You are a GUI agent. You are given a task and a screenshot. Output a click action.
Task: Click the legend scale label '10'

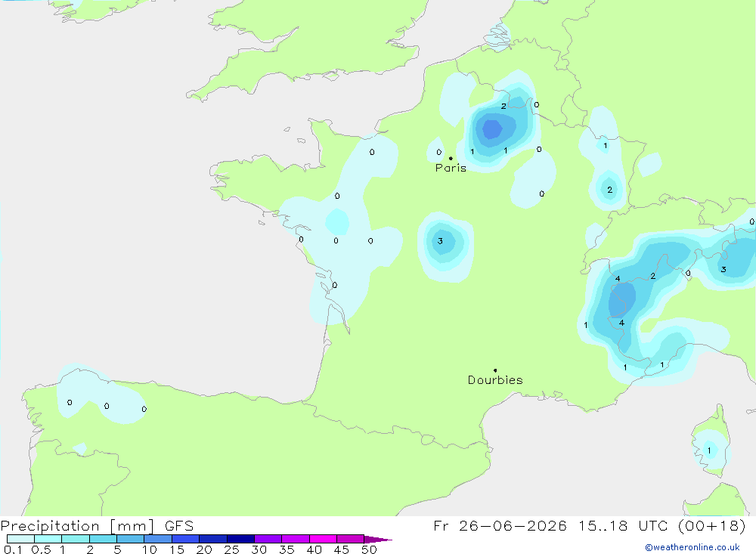point(150,549)
